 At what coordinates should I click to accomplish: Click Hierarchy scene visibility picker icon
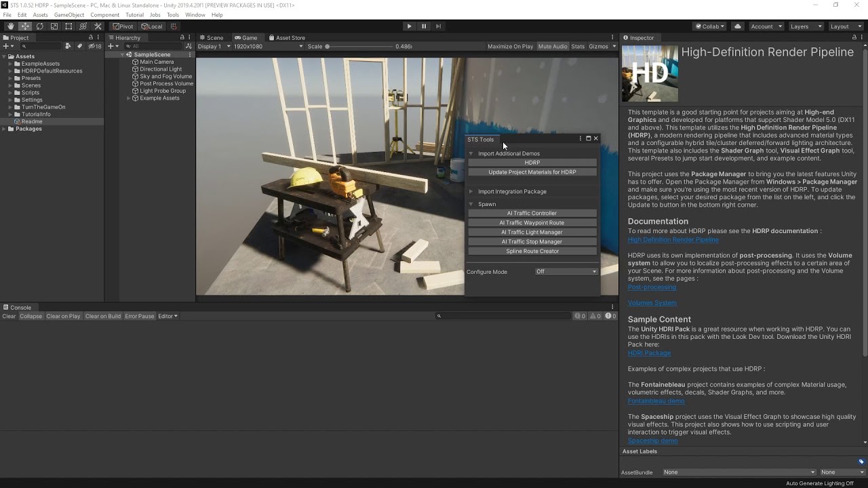click(189, 46)
